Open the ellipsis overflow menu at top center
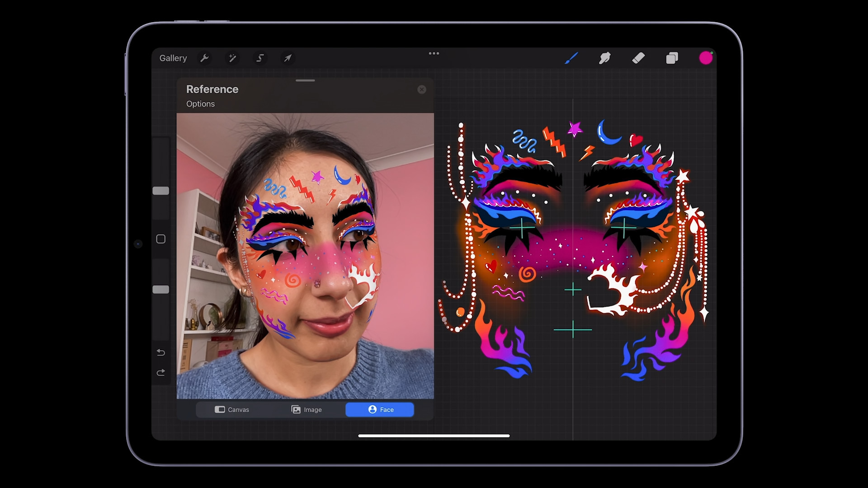 434,53
